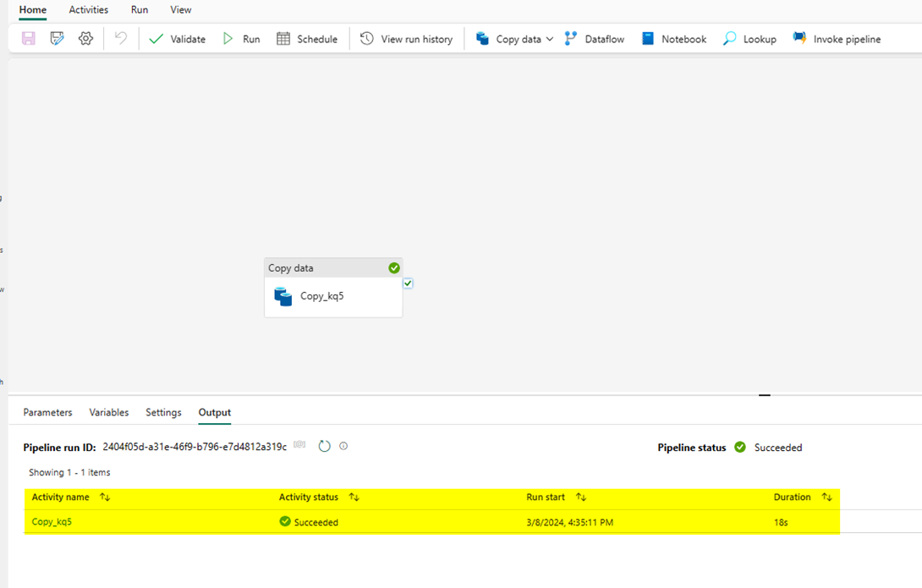Refresh the pipeline run output
Image resolution: width=922 pixels, height=588 pixels.
click(x=325, y=447)
